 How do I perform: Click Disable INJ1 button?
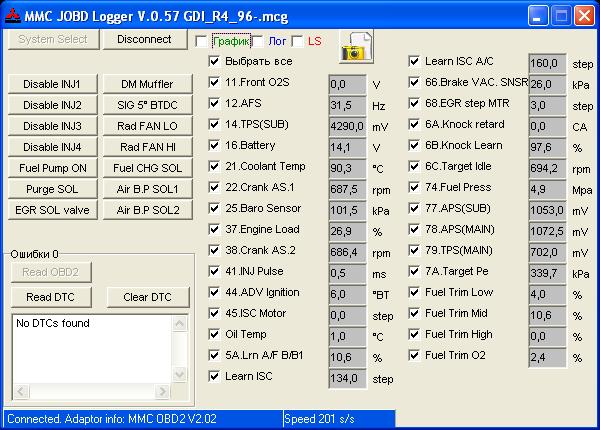[52, 84]
